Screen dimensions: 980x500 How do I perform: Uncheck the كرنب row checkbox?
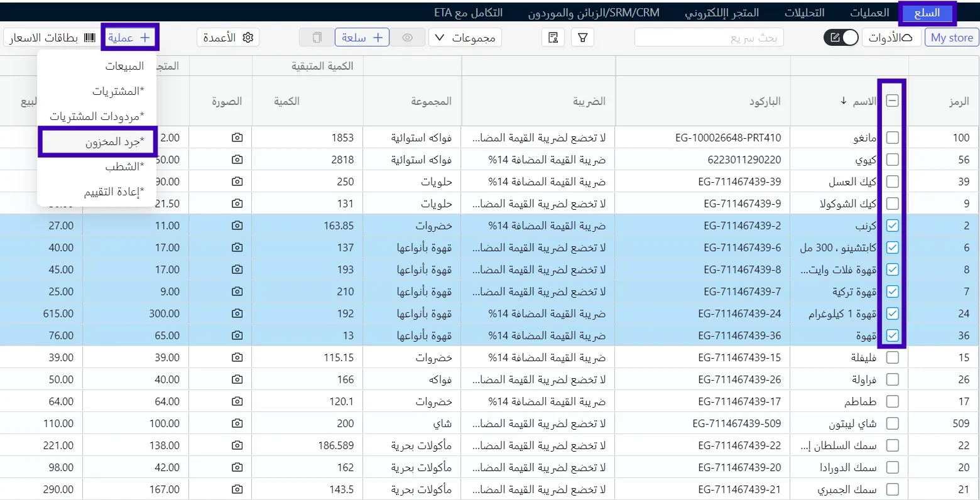click(x=892, y=226)
